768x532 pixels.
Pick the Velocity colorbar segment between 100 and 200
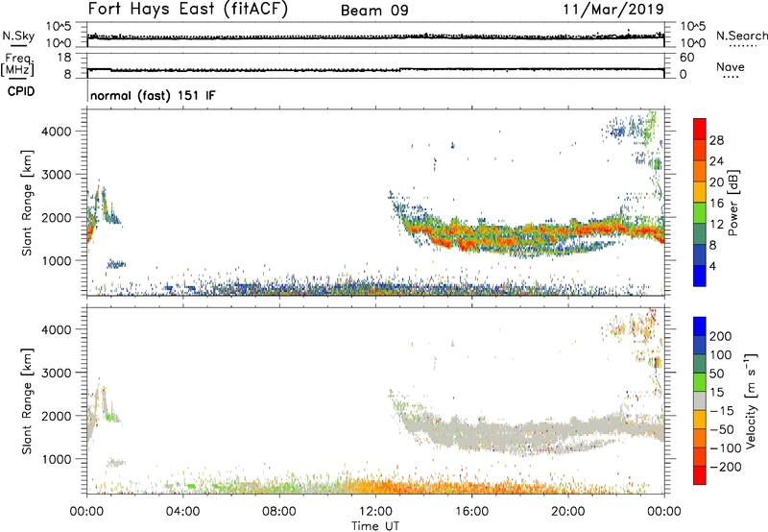pyautogui.click(x=700, y=345)
